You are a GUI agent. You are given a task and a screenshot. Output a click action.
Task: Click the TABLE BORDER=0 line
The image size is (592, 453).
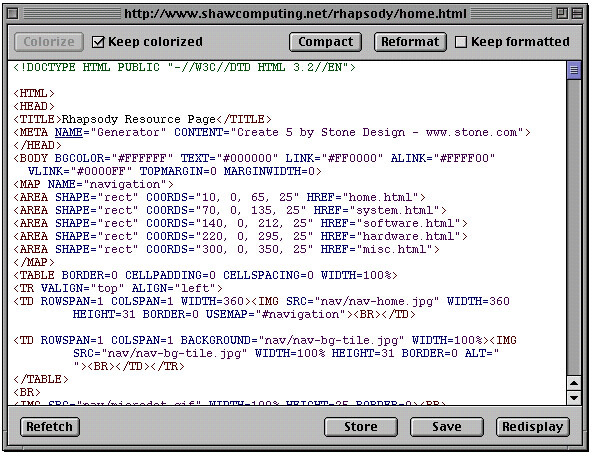205,276
